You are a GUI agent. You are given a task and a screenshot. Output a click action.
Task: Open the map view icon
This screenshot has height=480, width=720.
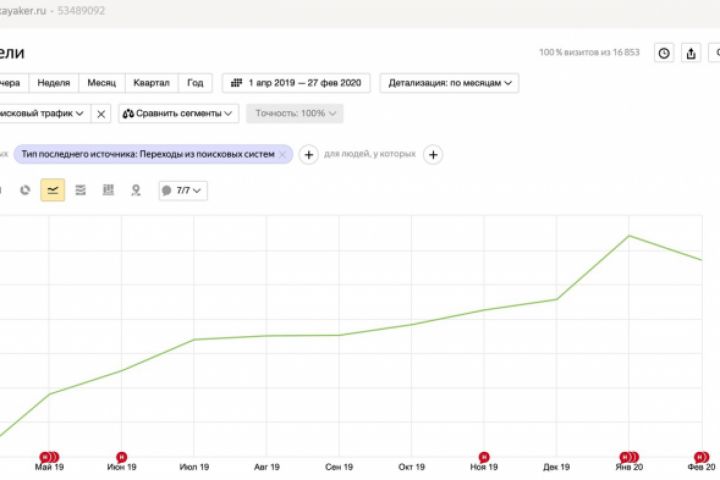135,190
